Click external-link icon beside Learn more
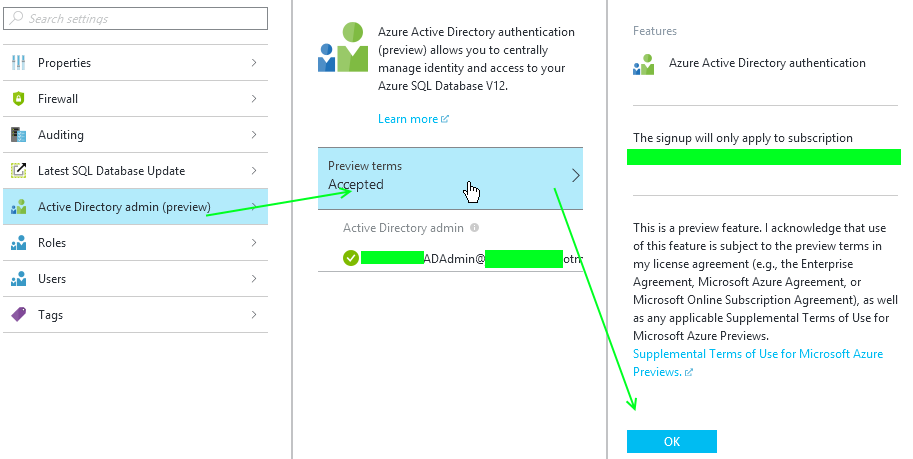This screenshot has width=913, height=459. pyautogui.click(x=445, y=119)
